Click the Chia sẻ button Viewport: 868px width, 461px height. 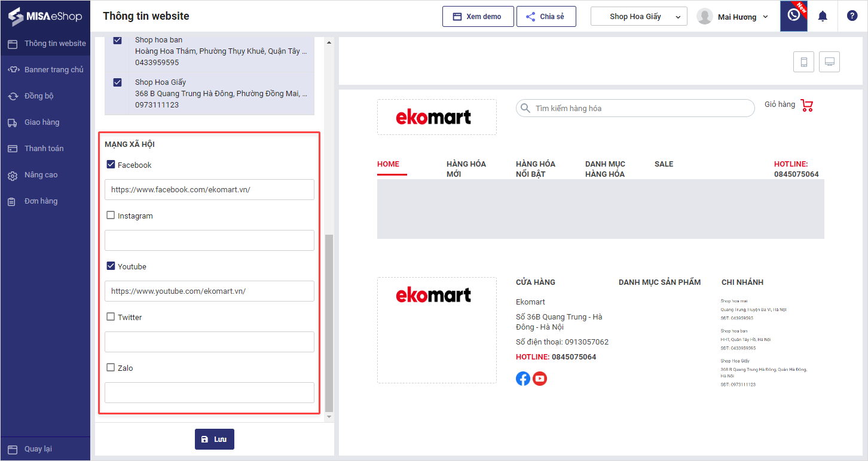(x=546, y=17)
